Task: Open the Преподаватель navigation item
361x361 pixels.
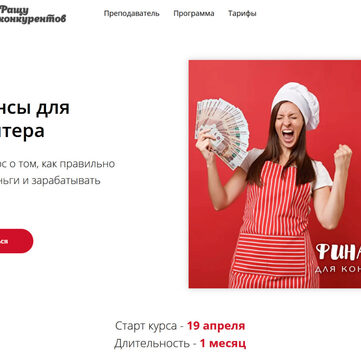Action: click(132, 13)
